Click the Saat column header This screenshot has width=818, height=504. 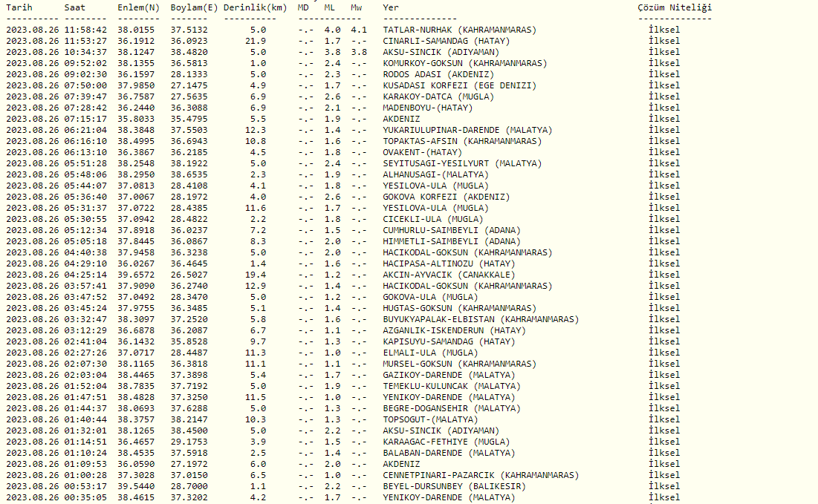pos(75,7)
